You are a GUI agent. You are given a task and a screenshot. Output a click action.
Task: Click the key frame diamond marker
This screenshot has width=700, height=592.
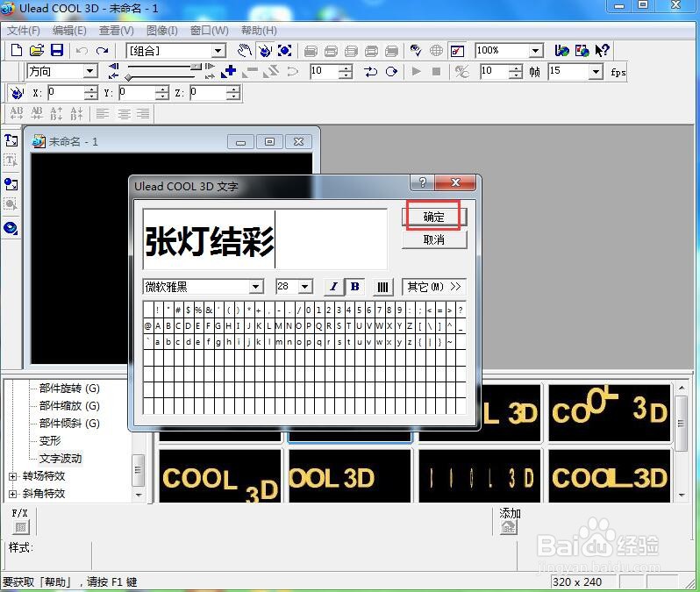pos(129,77)
